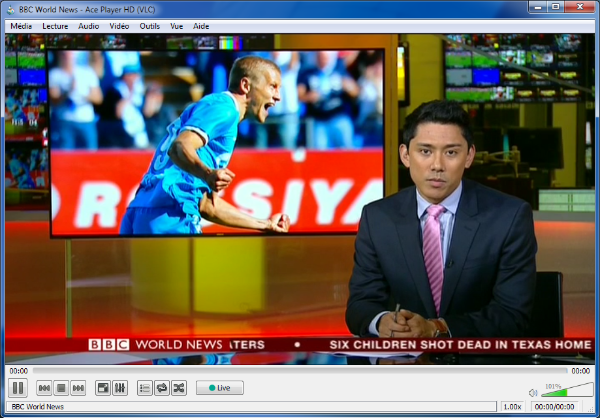Click the playback seek bar
The image size is (600, 418).
tap(300, 371)
